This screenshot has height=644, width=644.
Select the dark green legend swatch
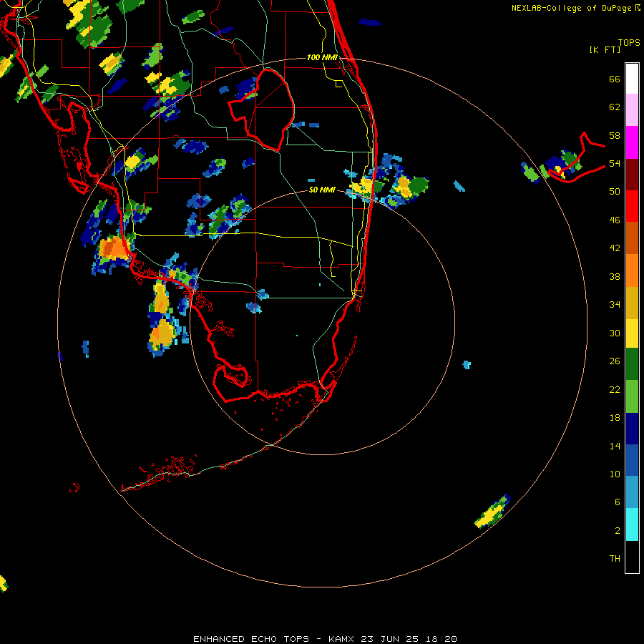click(x=632, y=364)
